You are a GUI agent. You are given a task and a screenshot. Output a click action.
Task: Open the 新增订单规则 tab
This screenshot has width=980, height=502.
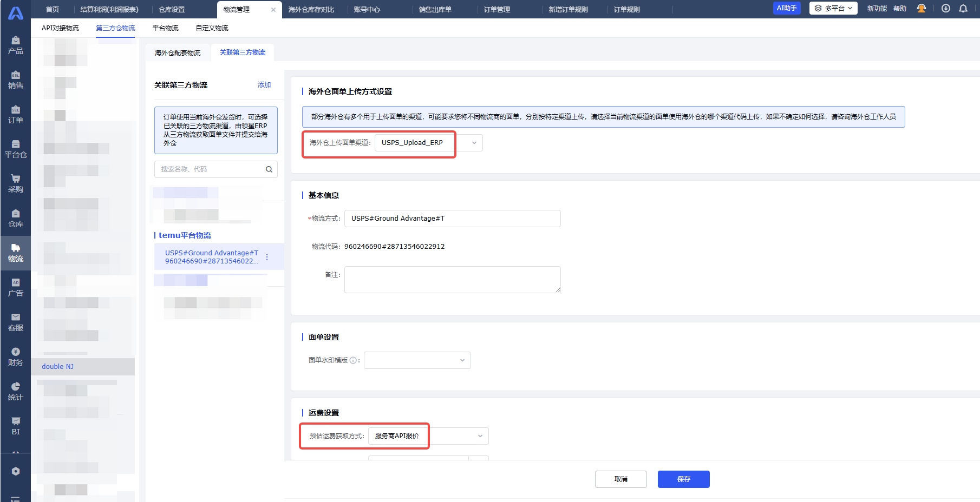pos(569,10)
